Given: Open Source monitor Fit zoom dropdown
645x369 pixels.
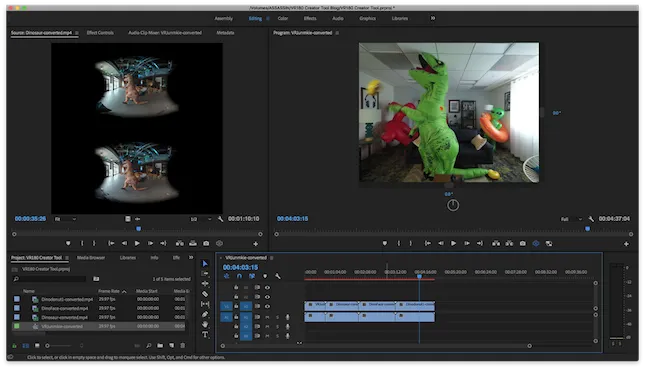Looking at the screenshot, I should [x=65, y=219].
